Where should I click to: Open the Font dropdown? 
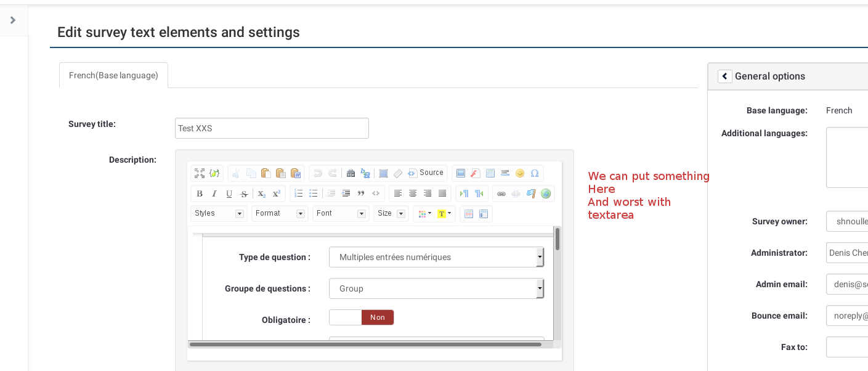click(x=341, y=213)
